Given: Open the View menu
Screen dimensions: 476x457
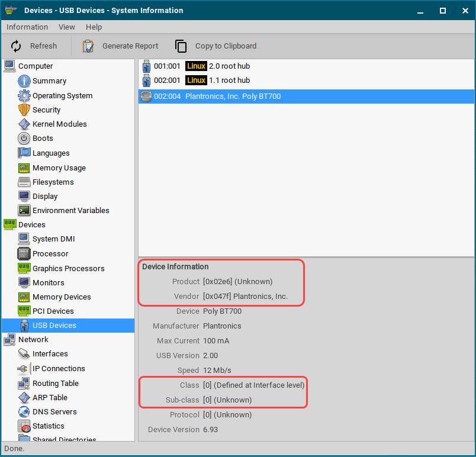Looking at the screenshot, I should [x=66, y=27].
